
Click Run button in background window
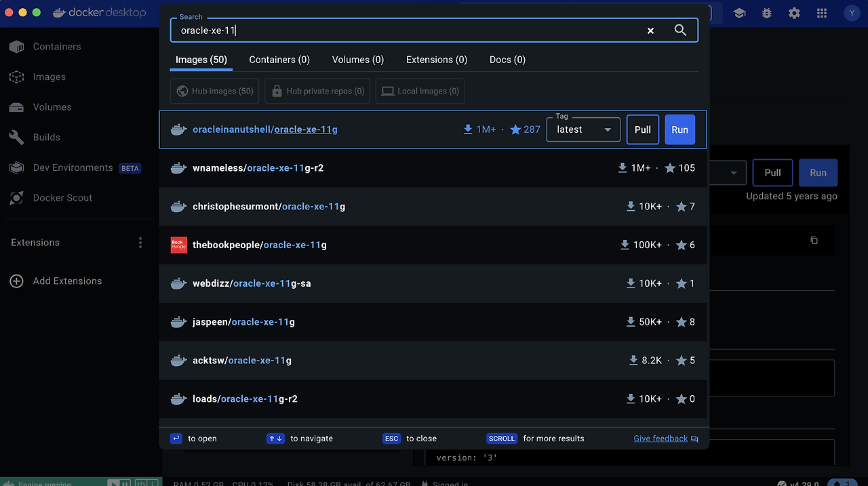pos(818,173)
